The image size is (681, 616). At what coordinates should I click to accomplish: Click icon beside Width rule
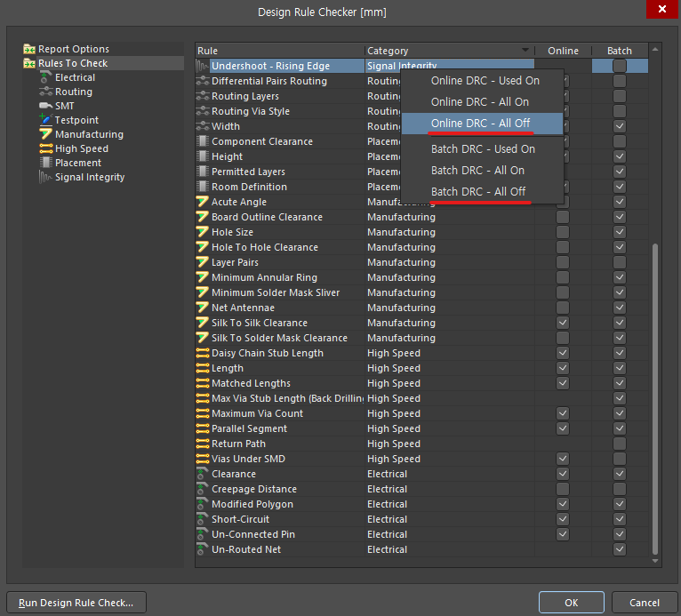203,126
